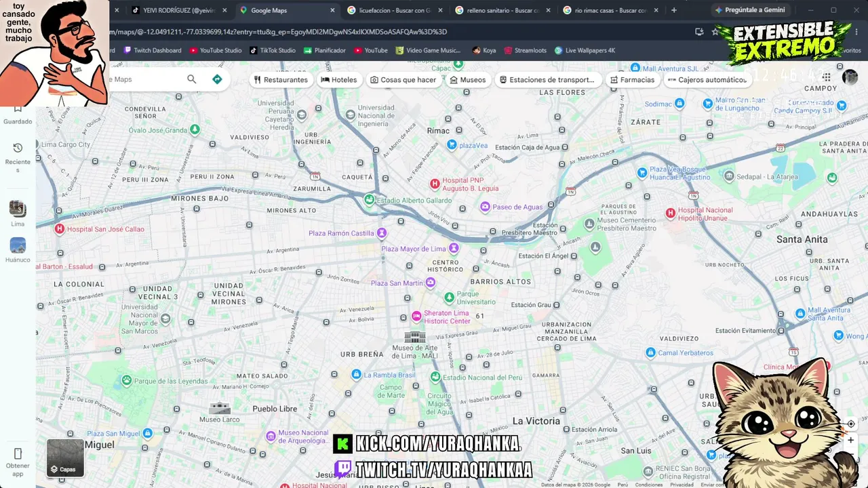Open the Privacidad footer link
Image resolution: width=868 pixels, height=488 pixels.
[x=682, y=485]
